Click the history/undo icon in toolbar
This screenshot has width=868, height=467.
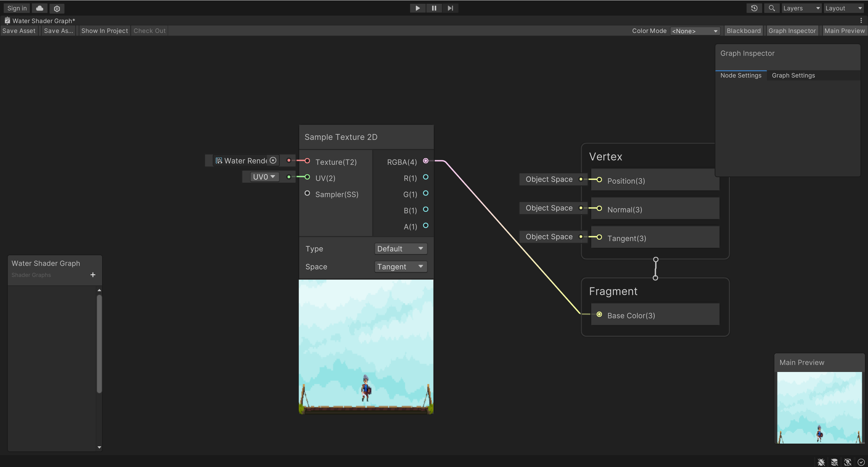[754, 8]
